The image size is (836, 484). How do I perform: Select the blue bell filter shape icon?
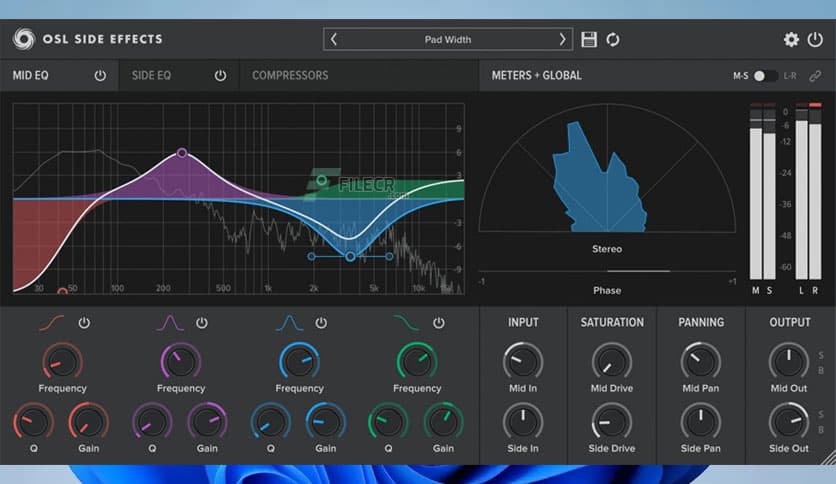tap(289, 322)
